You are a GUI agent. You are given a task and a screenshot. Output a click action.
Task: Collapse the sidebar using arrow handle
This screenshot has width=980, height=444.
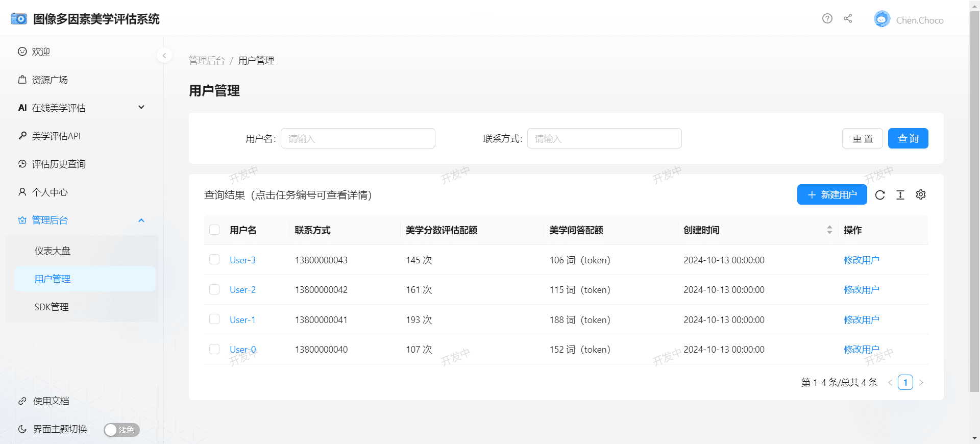[164, 55]
